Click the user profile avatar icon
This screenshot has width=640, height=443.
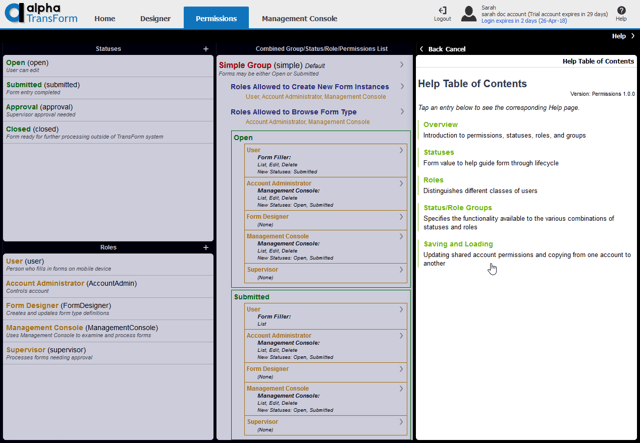pos(468,13)
